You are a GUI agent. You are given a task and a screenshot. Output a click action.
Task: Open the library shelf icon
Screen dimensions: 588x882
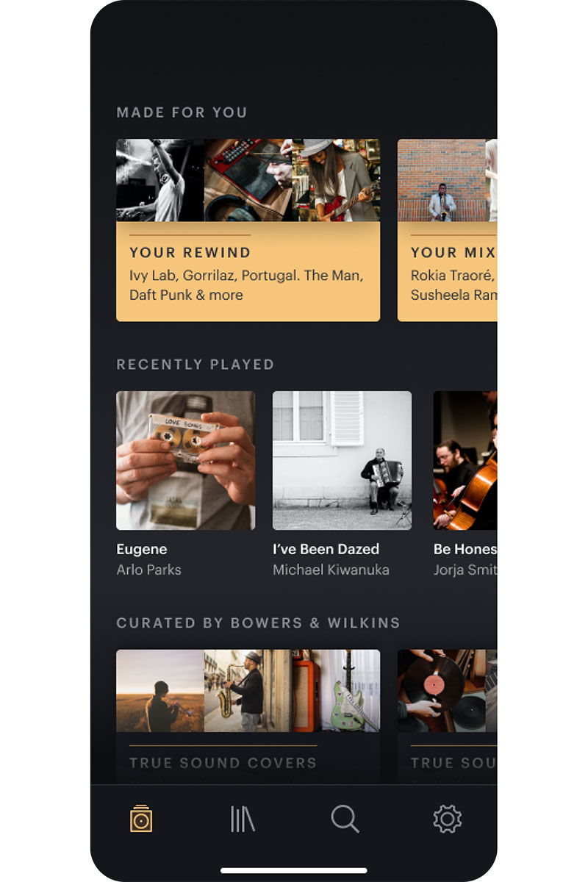tap(243, 818)
